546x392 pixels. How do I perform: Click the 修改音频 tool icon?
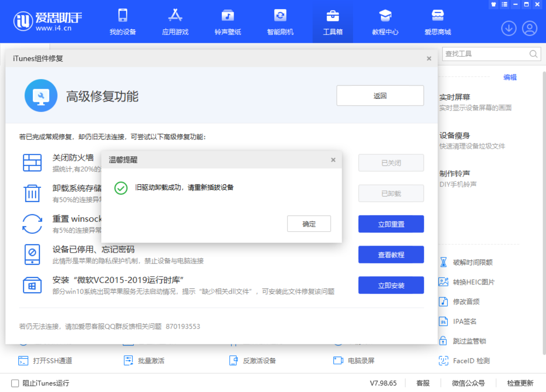(444, 302)
